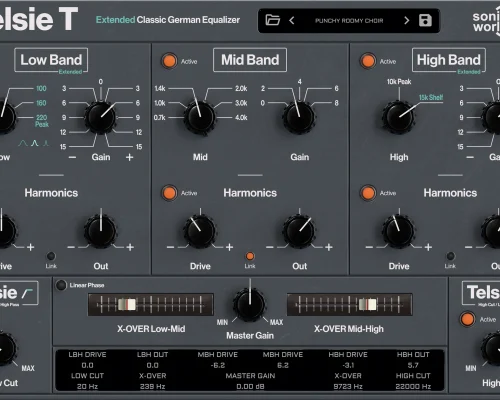Click the plus sign beside Low Band Gain

click(x=130, y=157)
